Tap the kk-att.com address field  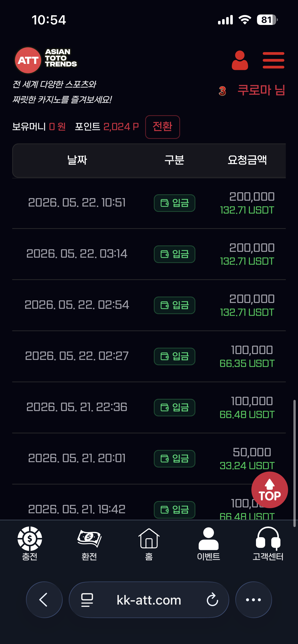149,600
